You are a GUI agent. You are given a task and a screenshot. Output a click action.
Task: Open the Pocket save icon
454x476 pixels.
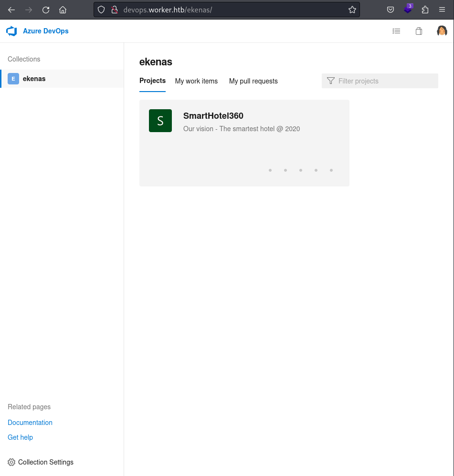tap(391, 10)
